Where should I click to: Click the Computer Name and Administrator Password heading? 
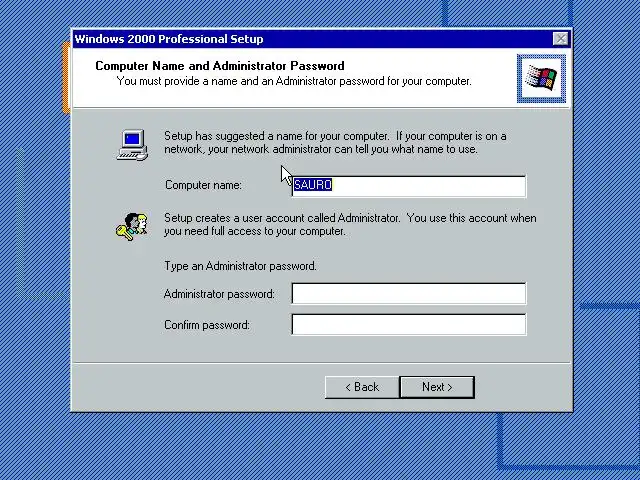click(220, 66)
